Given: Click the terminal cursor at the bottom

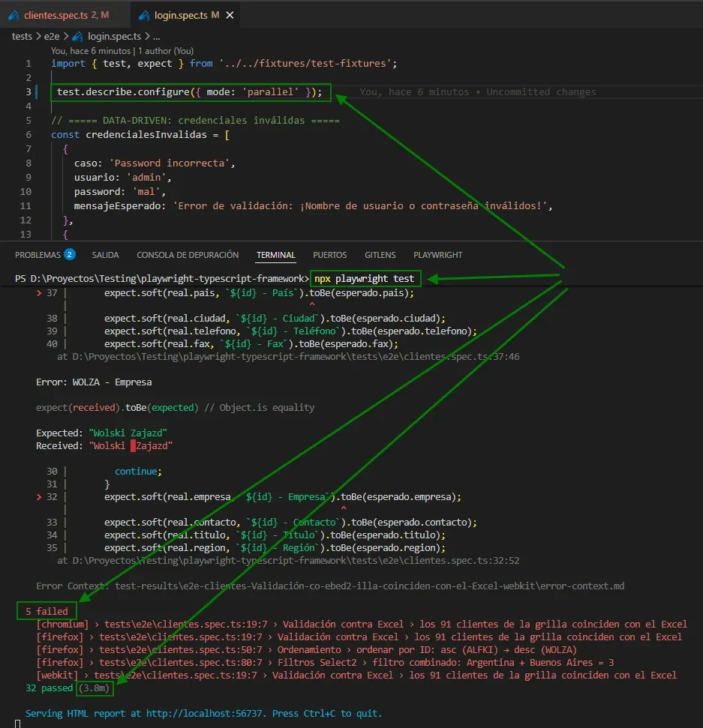Looking at the screenshot, I should [18, 724].
